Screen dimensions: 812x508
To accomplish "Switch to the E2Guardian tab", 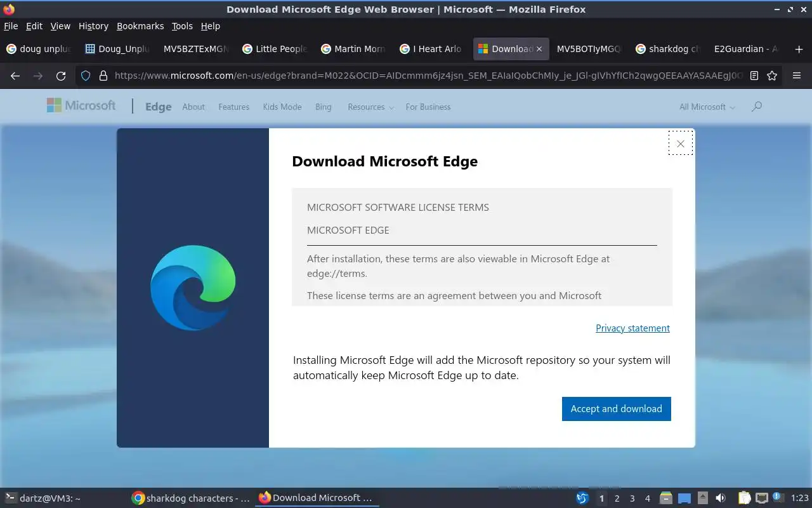I will pos(747,49).
